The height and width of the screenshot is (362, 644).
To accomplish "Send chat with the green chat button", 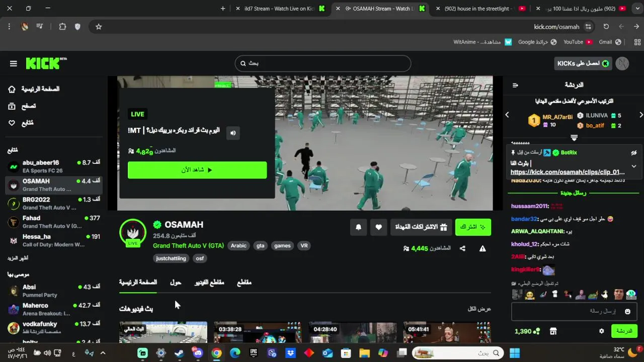I will 624,331.
